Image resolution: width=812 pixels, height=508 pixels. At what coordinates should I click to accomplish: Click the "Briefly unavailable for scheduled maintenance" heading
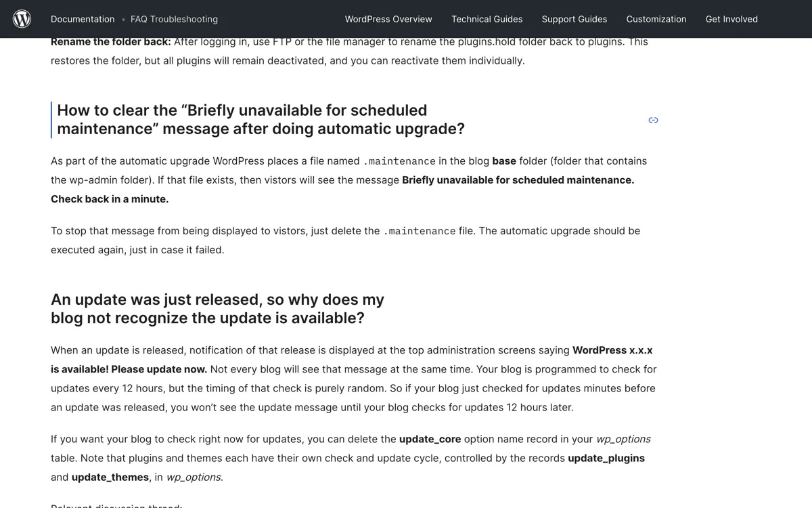click(261, 119)
